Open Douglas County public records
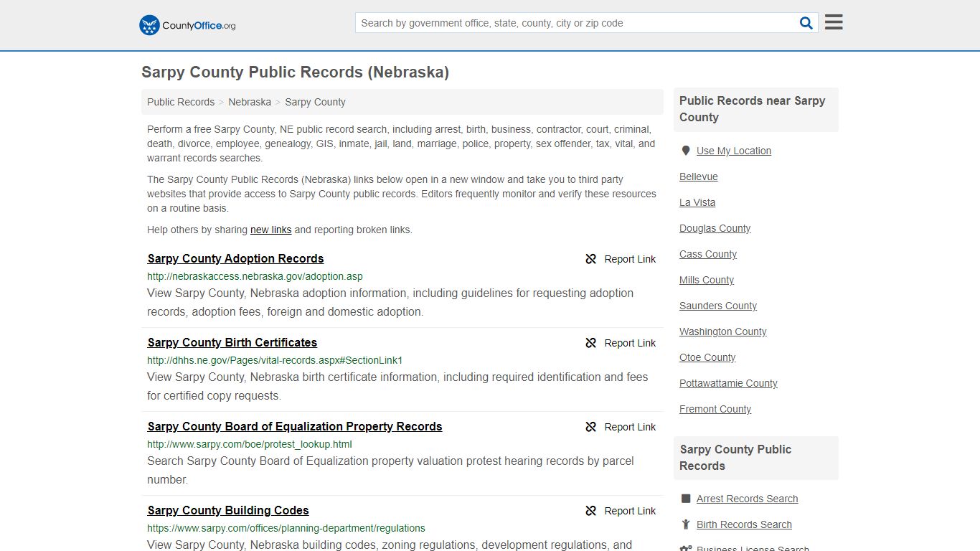Image resolution: width=980 pixels, height=551 pixels. point(715,228)
